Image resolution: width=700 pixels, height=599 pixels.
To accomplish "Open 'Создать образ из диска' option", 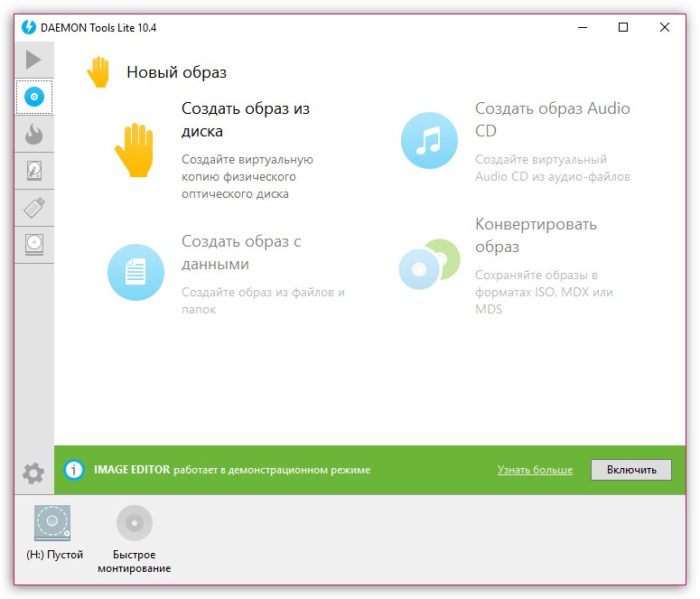I will click(x=246, y=120).
